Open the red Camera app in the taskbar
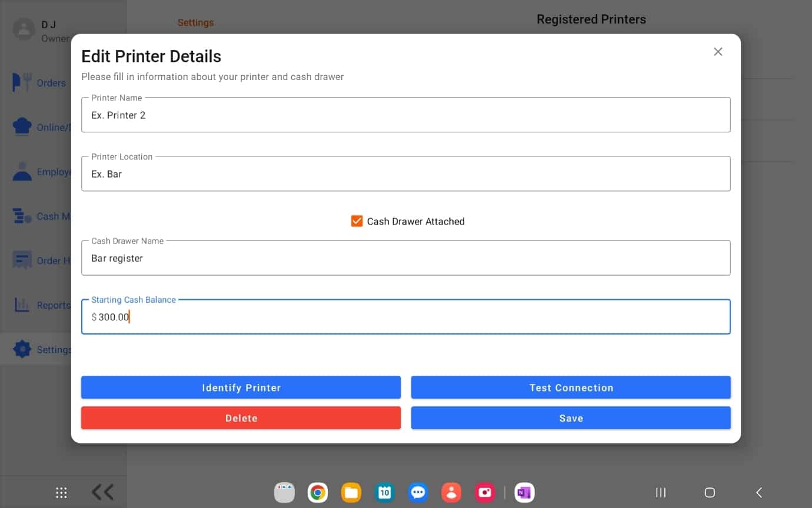Screen dimensions: 812x508 coord(485,493)
